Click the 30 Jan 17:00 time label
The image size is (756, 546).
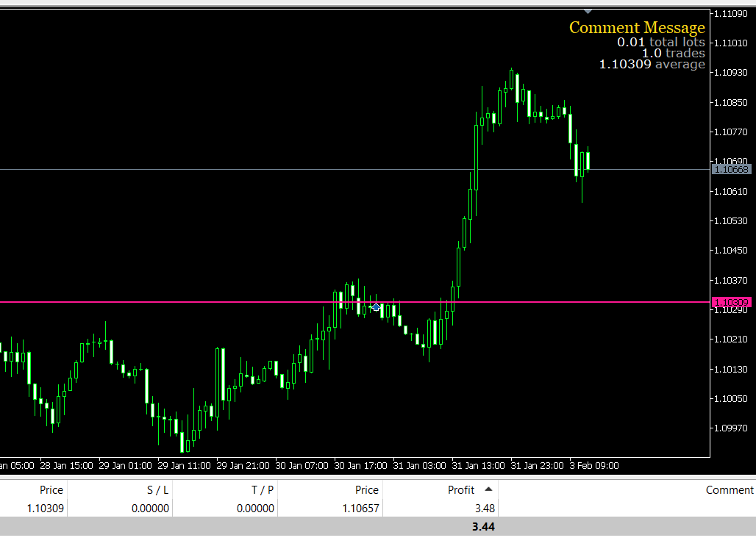(x=360, y=465)
